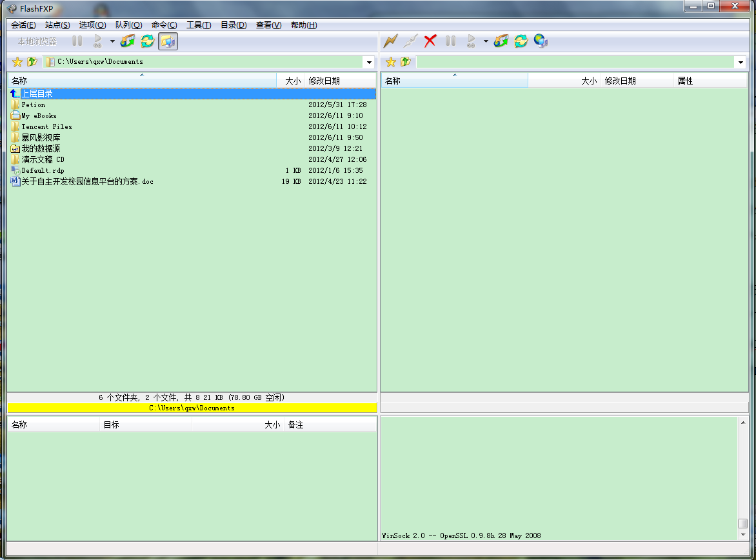Toggle the local browser switch icon

click(x=168, y=41)
